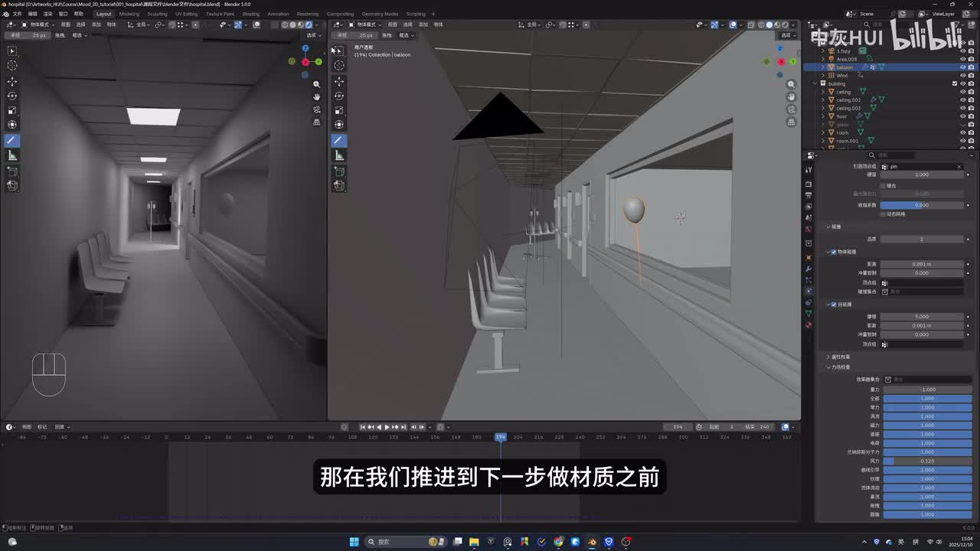Open the Render properties tab icon
Image resolution: width=980 pixels, height=551 pixels.
pyautogui.click(x=808, y=184)
